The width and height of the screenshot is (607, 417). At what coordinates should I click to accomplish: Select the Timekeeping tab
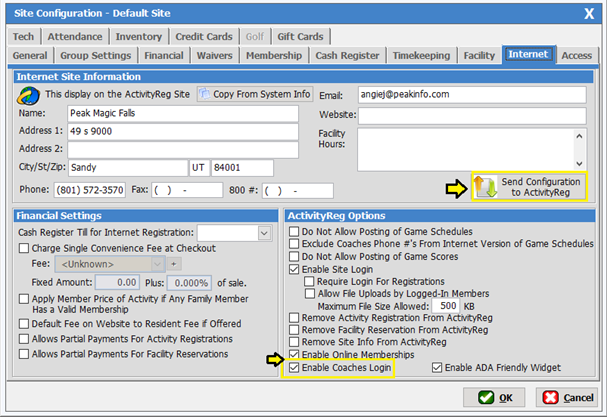pyautogui.click(x=422, y=56)
